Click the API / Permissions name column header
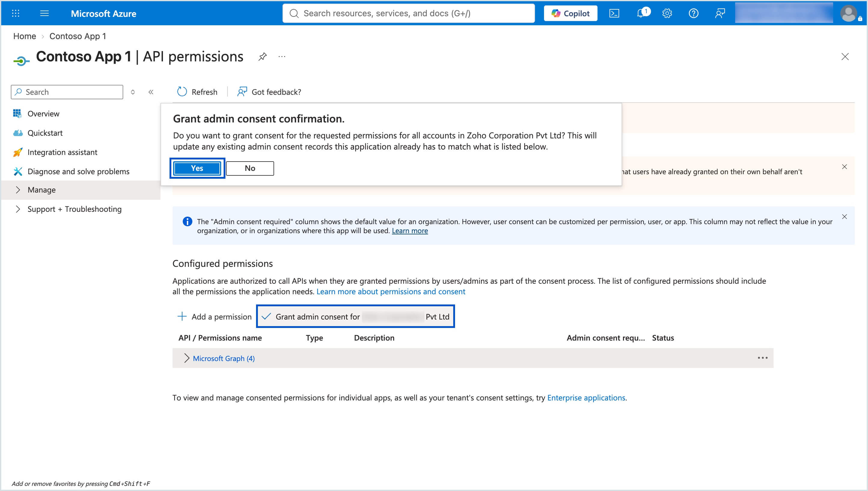 [220, 338]
